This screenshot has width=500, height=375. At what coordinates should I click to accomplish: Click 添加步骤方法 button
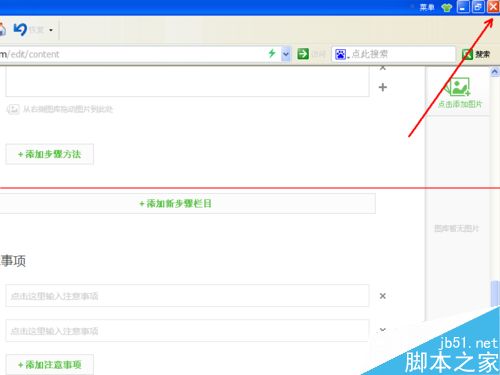[50, 154]
